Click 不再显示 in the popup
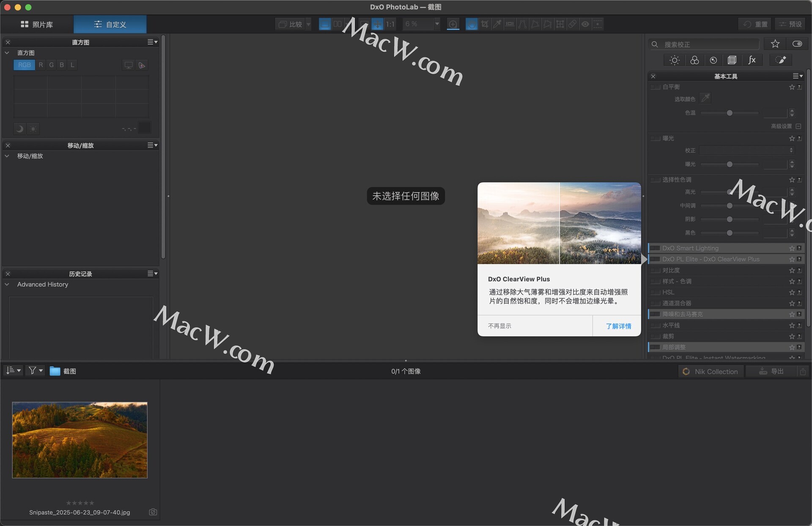Image resolution: width=812 pixels, height=526 pixels. click(499, 326)
